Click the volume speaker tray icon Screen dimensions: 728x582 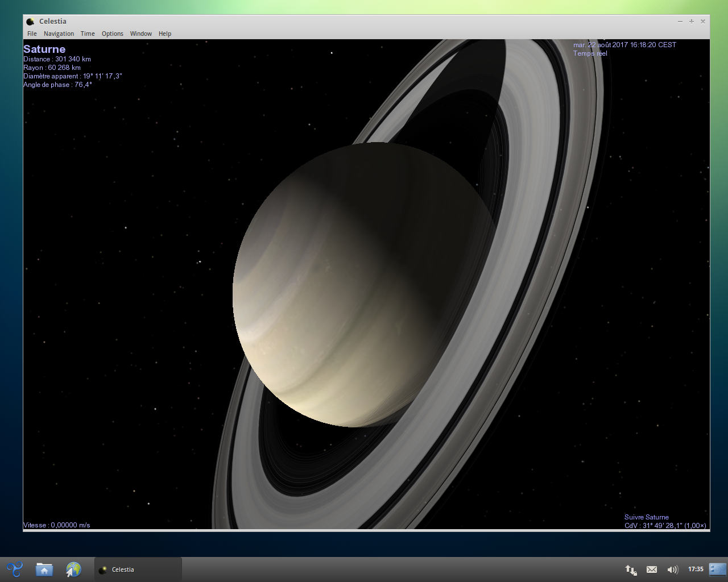pyautogui.click(x=673, y=569)
